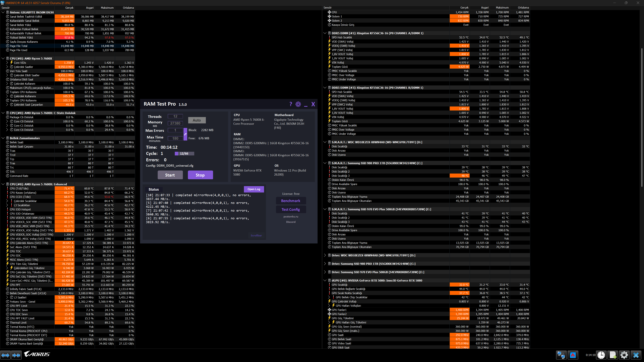
Task: Select the DRAM Okuma Bant Genişliği row
Action: 67,339
